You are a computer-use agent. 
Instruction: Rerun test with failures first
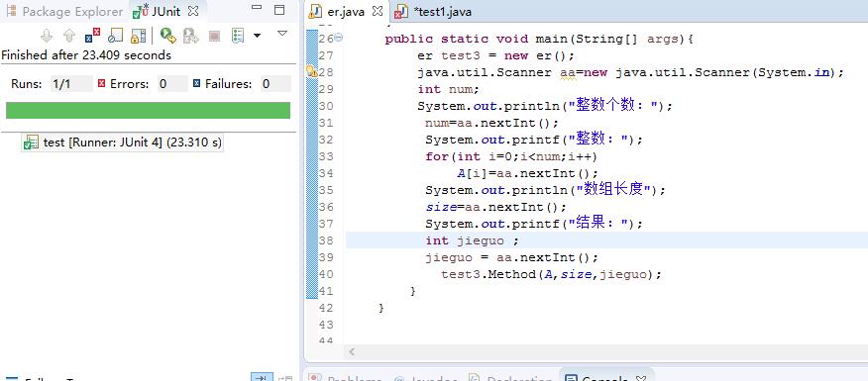191,36
